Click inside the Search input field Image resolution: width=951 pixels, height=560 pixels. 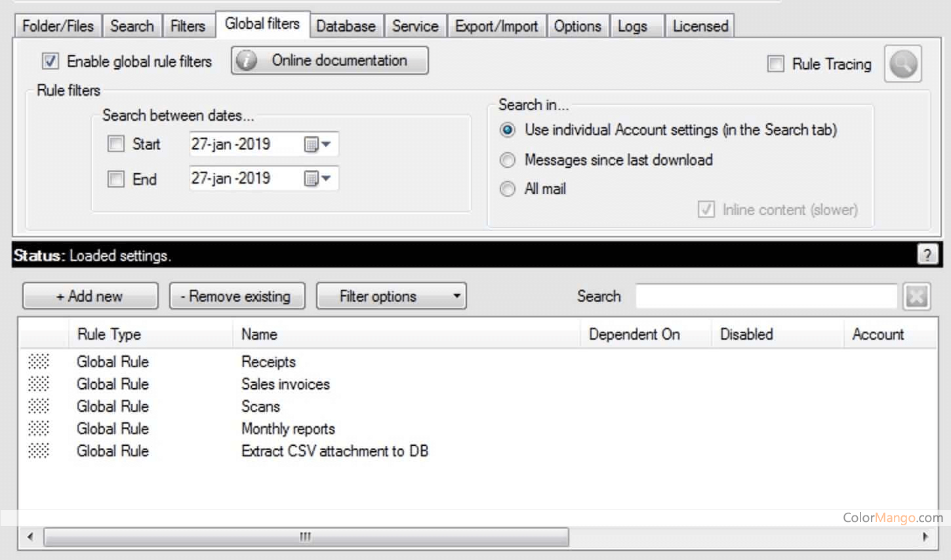click(766, 296)
